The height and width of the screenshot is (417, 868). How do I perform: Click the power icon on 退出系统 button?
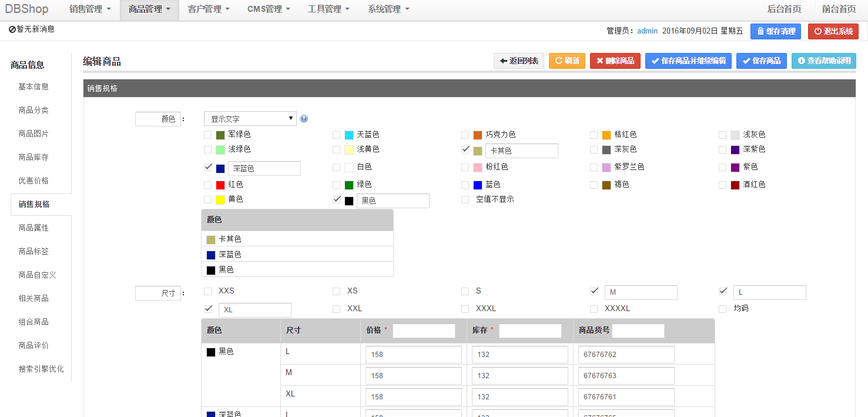coord(818,31)
